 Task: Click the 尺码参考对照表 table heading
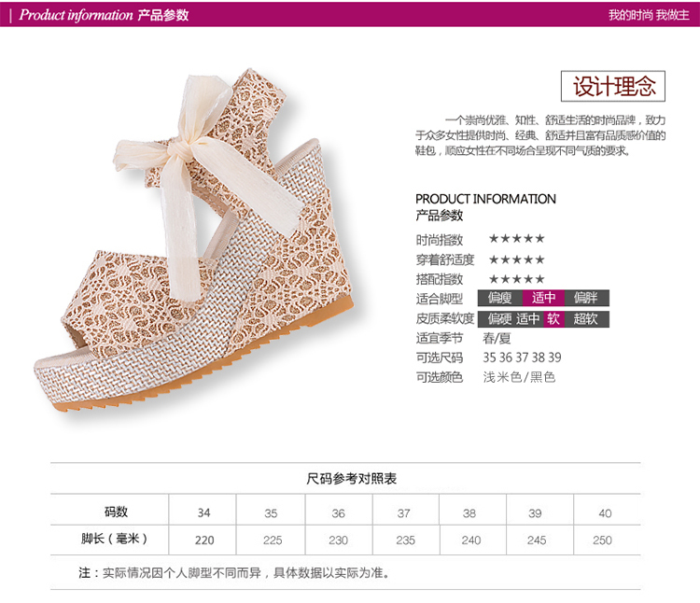(x=352, y=479)
